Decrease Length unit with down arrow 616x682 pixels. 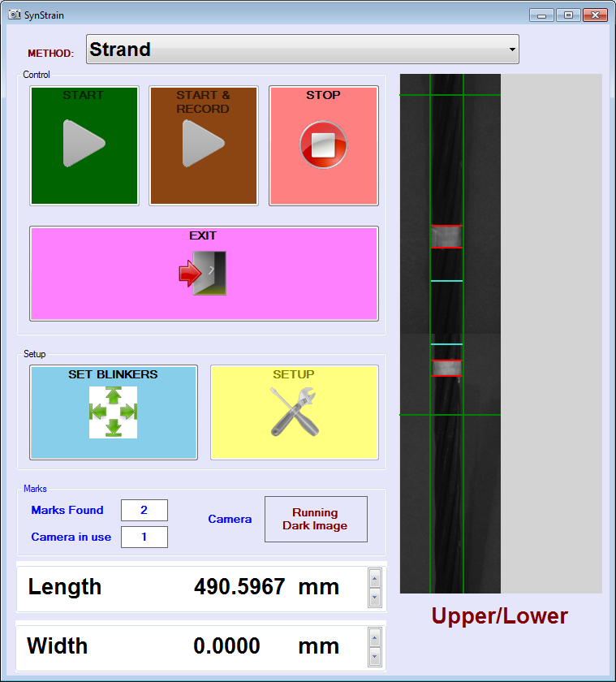[374, 597]
